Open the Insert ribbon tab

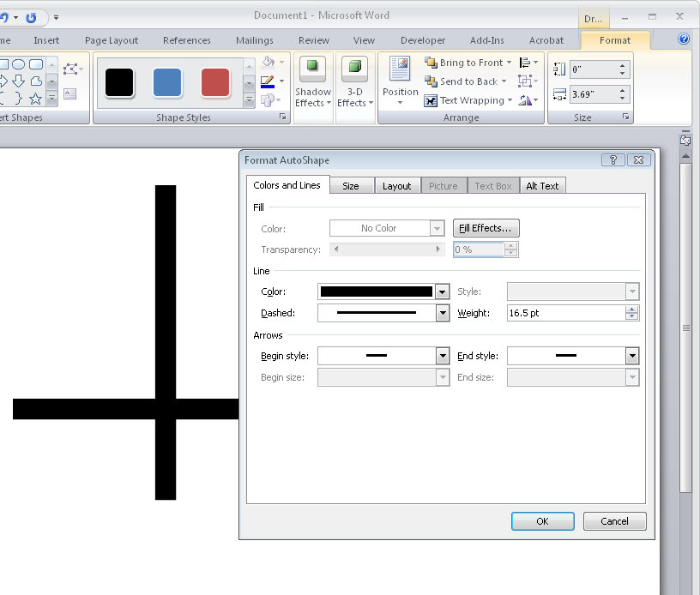pyautogui.click(x=46, y=40)
